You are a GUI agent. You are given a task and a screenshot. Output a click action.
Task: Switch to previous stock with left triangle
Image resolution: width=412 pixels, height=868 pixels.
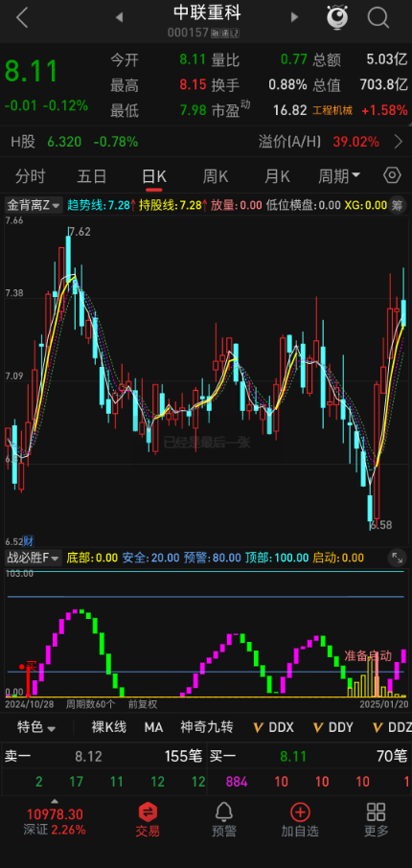point(119,17)
